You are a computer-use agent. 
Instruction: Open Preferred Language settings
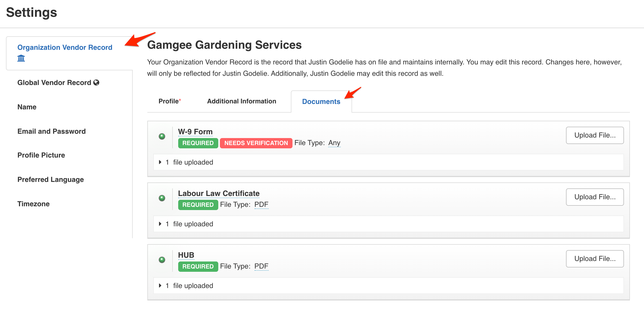[x=51, y=179]
